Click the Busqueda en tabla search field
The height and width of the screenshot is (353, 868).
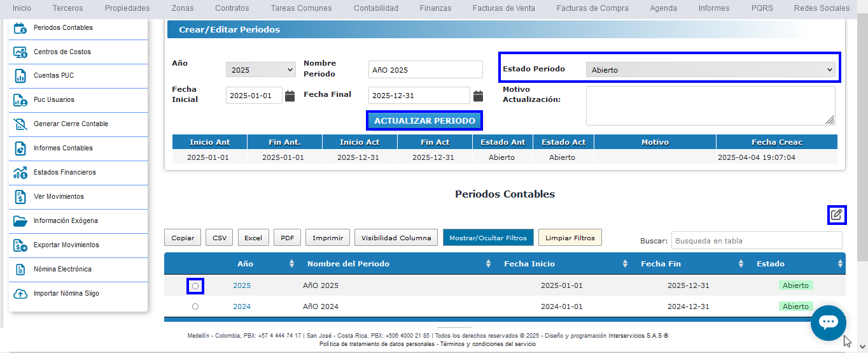(x=757, y=241)
